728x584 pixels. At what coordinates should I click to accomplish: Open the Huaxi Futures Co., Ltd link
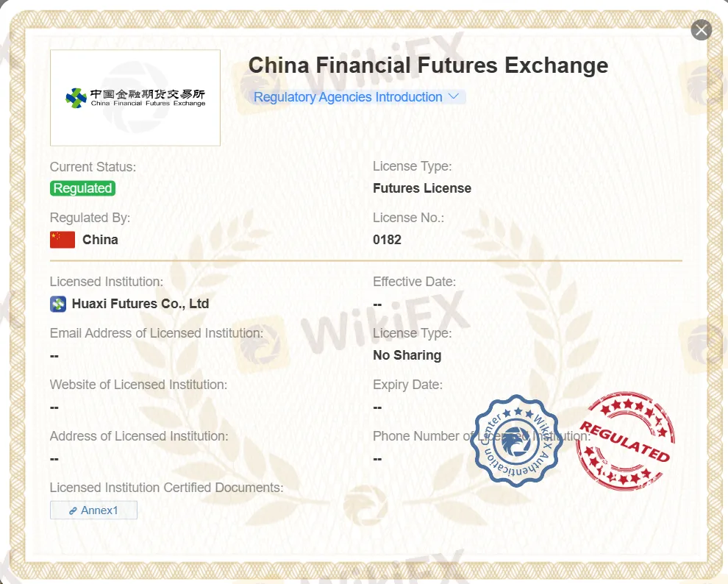pos(140,304)
